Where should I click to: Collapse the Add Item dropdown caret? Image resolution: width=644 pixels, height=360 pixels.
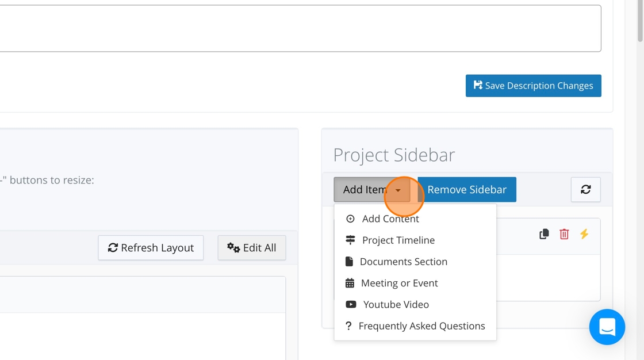tap(398, 190)
